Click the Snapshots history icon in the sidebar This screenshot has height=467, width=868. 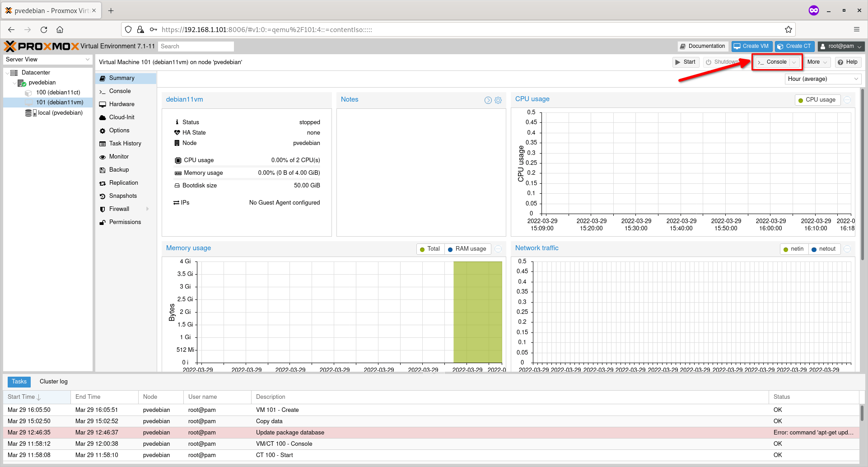103,196
